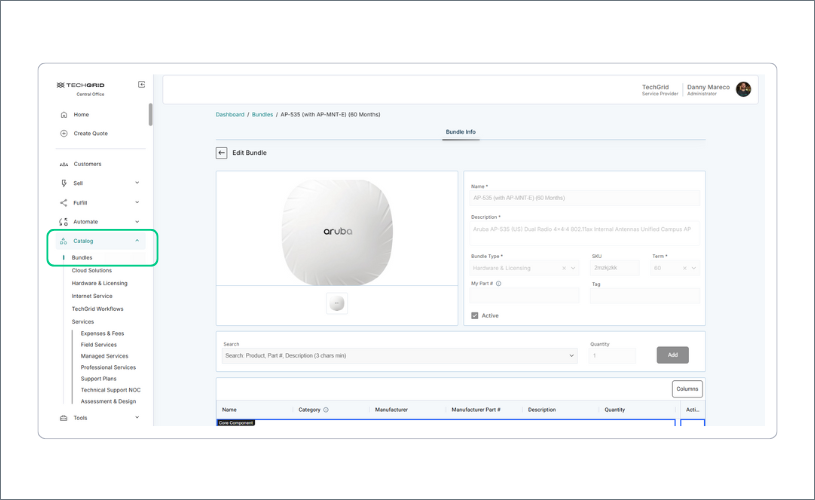Image resolution: width=815 pixels, height=500 pixels.
Task: Select the Bundle Info tab
Action: tap(460, 132)
